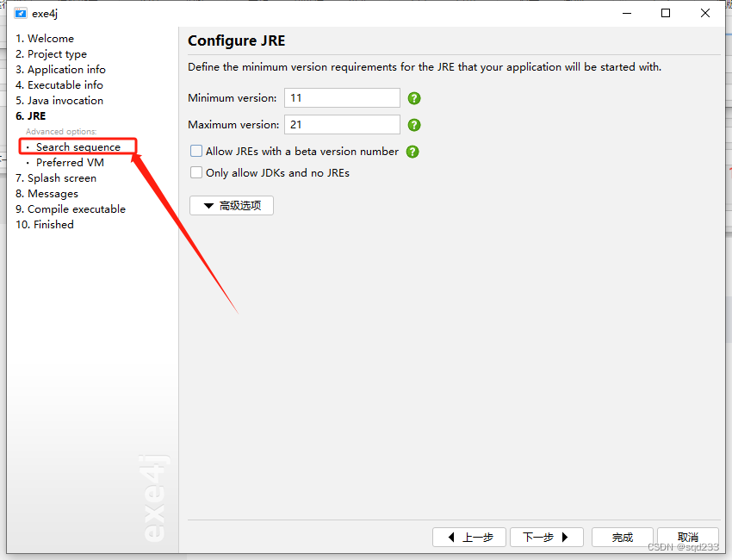The height and width of the screenshot is (560, 732).
Task: Click the 下一步 next button
Action: tap(547, 537)
